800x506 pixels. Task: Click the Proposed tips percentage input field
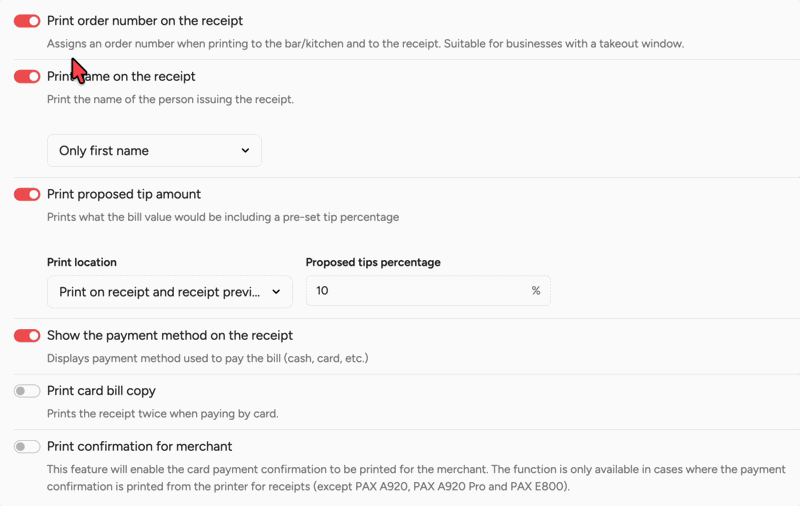(x=420, y=291)
